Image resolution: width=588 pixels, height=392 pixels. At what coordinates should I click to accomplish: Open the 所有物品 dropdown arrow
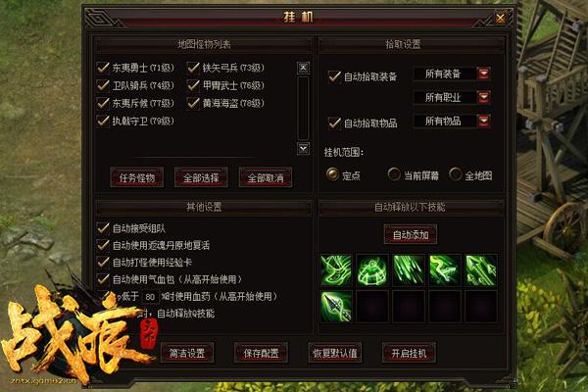(484, 121)
